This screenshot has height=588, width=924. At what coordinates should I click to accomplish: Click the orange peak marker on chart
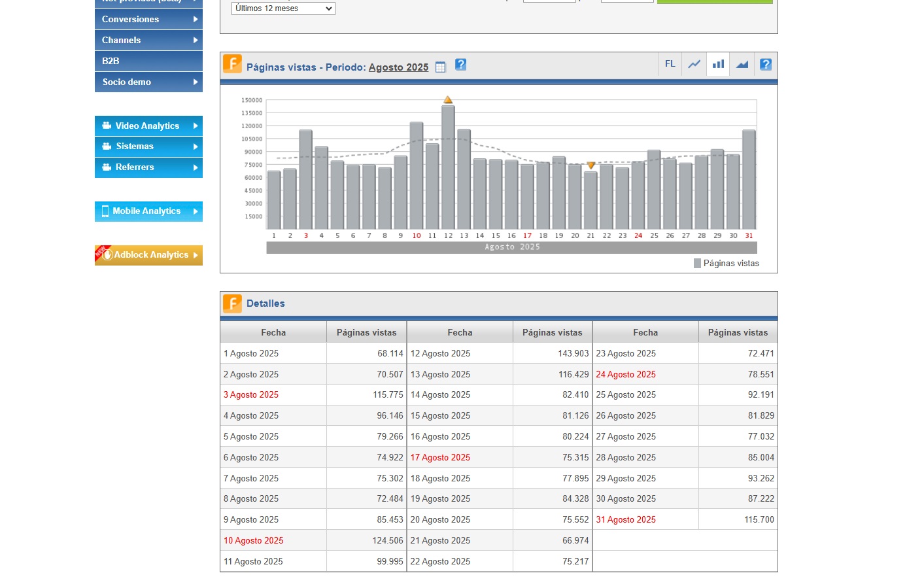[448, 100]
